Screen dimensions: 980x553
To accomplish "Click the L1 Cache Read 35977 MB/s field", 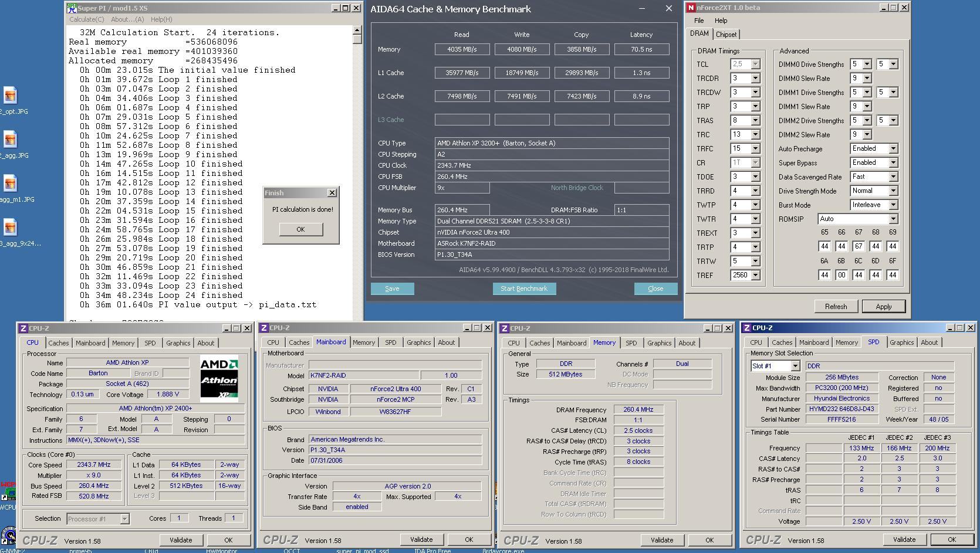I will click(x=462, y=73).
